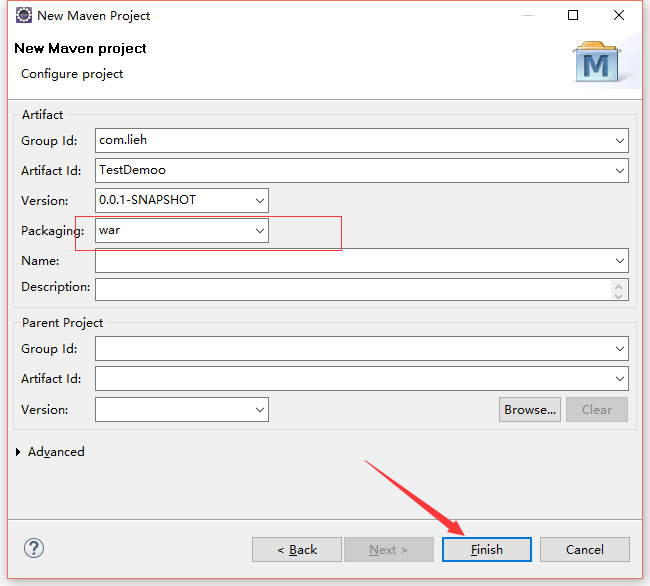Open the 0.0.1-SNAPSHOT Version dropdown
This screenshot has height=586, width=650.
tap(260, 201)
